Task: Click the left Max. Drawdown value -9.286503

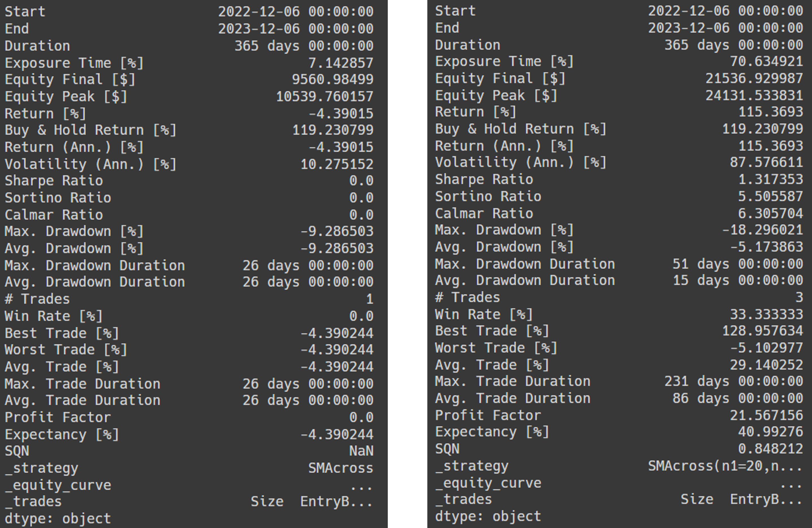Action: (336, 231)
